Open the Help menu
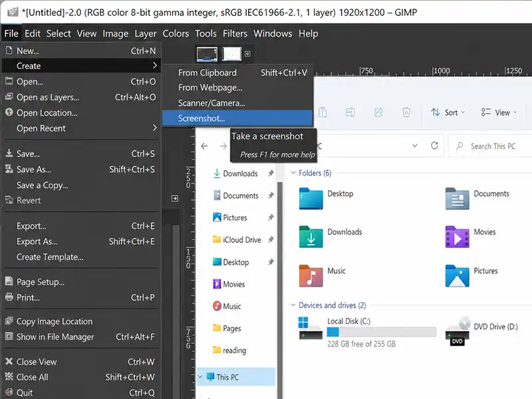 pyautogui.click(x=309, y=34)
